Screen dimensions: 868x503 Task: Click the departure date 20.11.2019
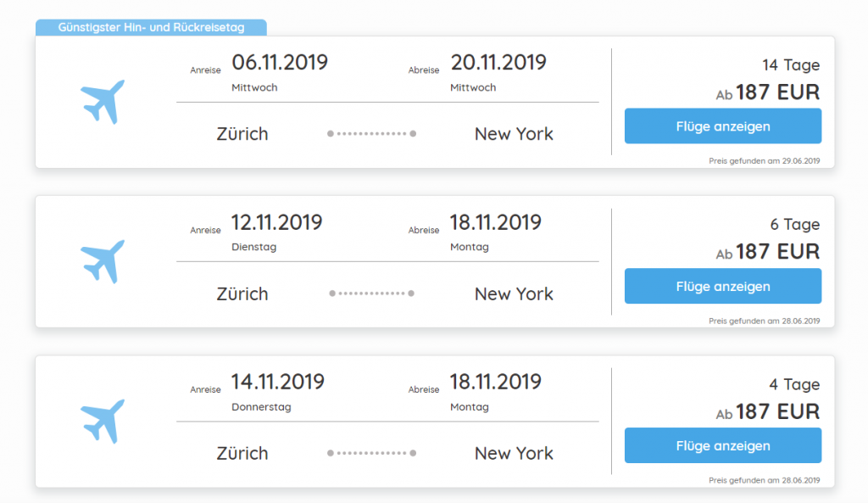pyautogui.click(x=498, y=63)
